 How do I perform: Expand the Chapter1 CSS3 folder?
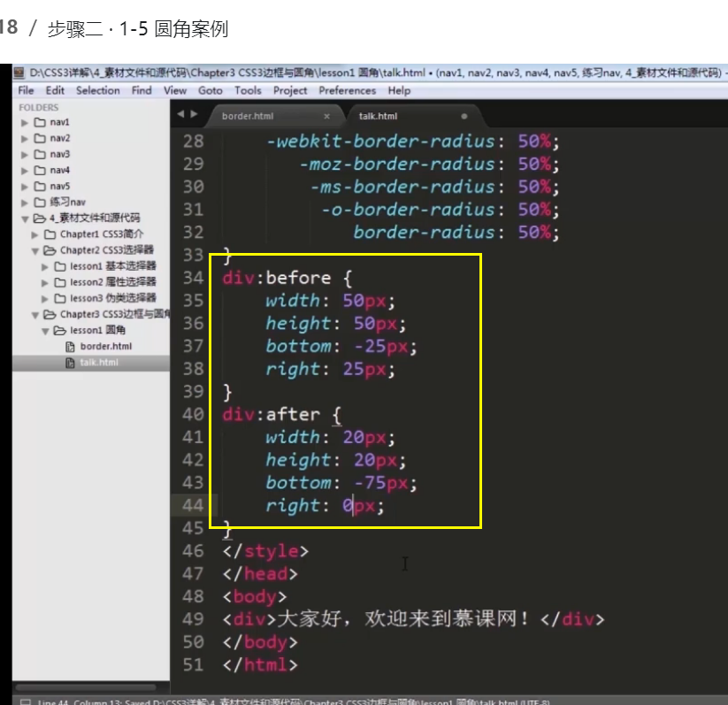point(34,235)
